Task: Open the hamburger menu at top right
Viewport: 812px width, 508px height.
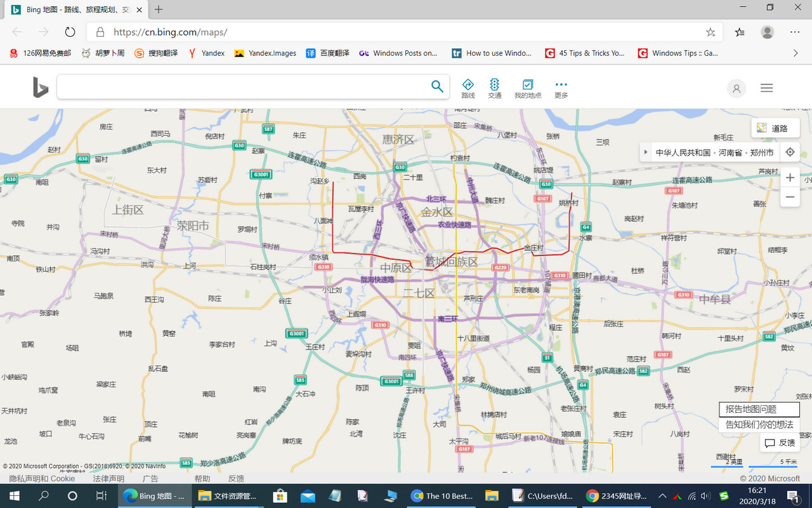Action: click(x=766, y=88)
